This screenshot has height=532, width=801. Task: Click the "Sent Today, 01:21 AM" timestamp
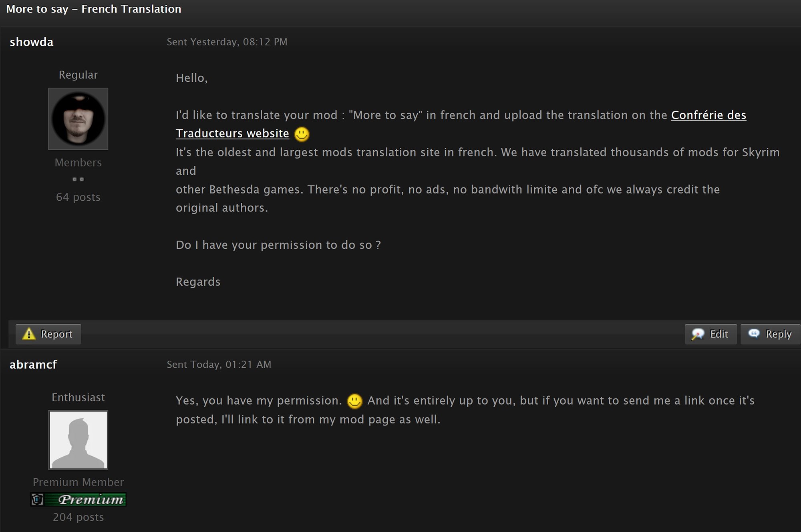pos(219,365)
